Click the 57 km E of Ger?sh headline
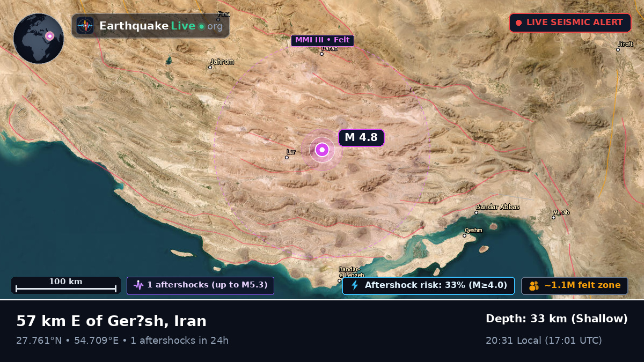 point(111,321)
